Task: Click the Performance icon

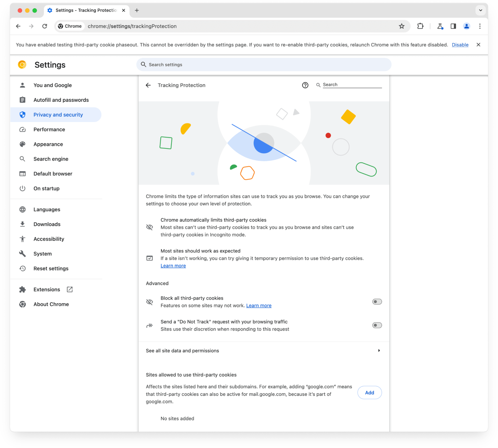Action: click(x=22, y=129)
